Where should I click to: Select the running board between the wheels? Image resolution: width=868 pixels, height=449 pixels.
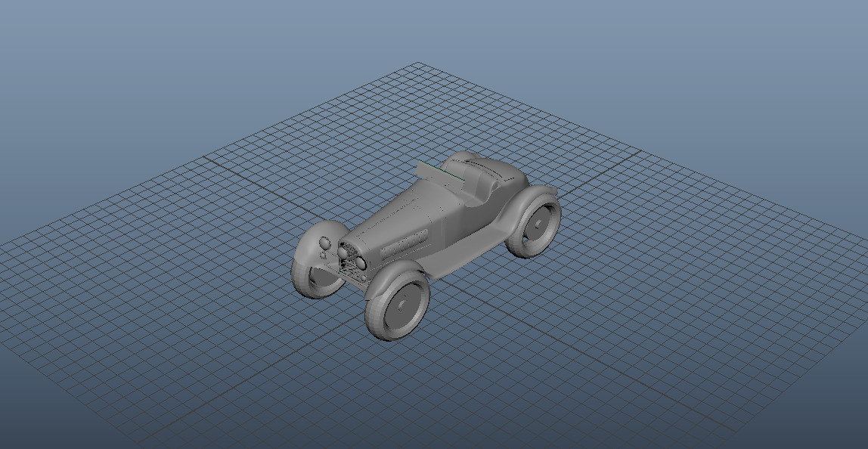point(465,250)
